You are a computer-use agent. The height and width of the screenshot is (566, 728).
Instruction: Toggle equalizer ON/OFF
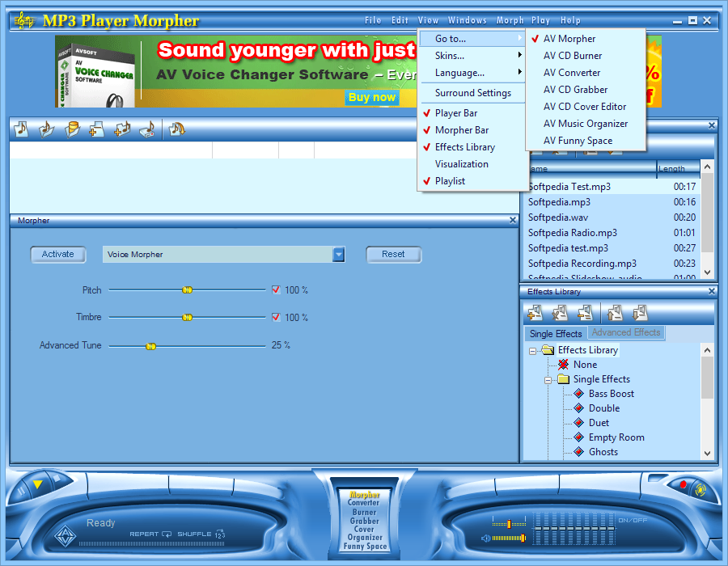633,520
